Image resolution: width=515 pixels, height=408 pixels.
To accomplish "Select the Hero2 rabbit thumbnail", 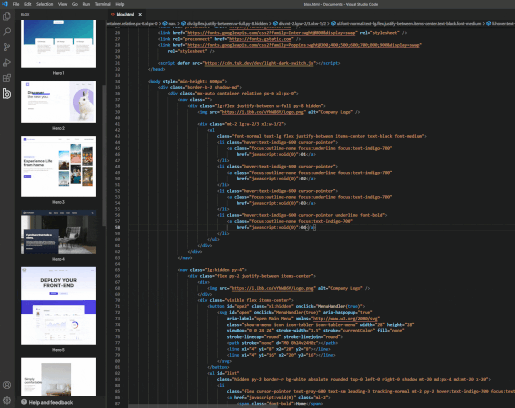I will (x=58, y=102).
